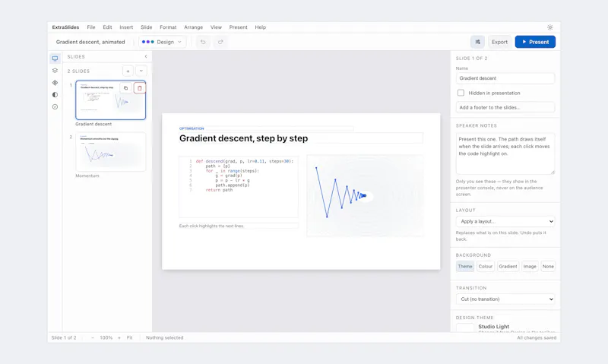Click the presentation title Gradient descent, animated
The width and height of the screenshot is (608, 364).
pos(90,42)
